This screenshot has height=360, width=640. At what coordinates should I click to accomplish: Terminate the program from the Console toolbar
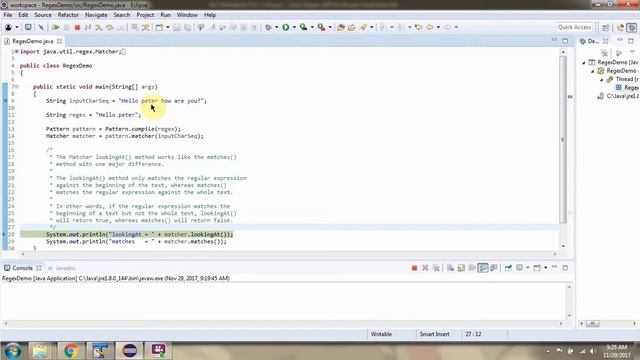click(414, 268)
